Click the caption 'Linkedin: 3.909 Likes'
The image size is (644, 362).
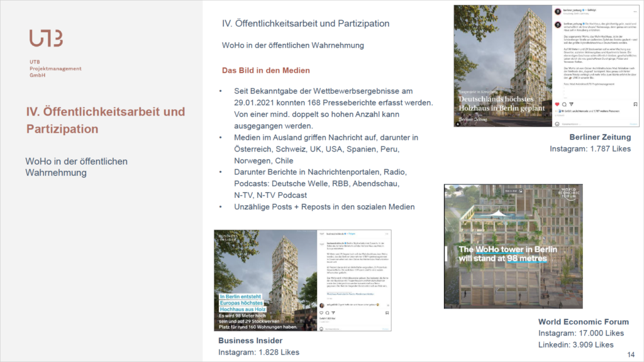[x=576, y=345]
